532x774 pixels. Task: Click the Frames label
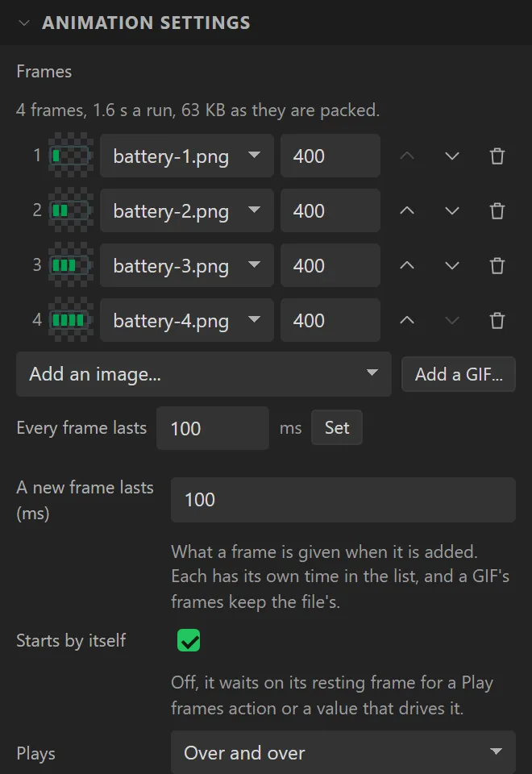[x=44, y=72]
